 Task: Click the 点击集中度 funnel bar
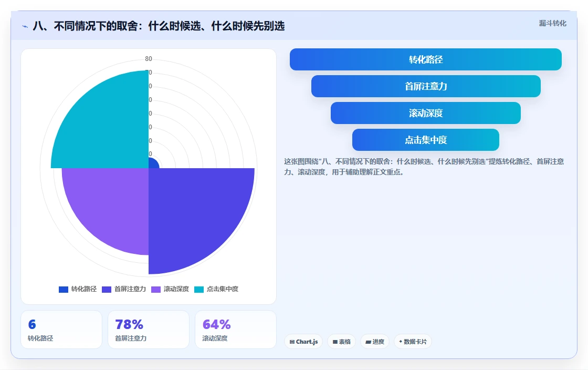[x=426, y=140]
